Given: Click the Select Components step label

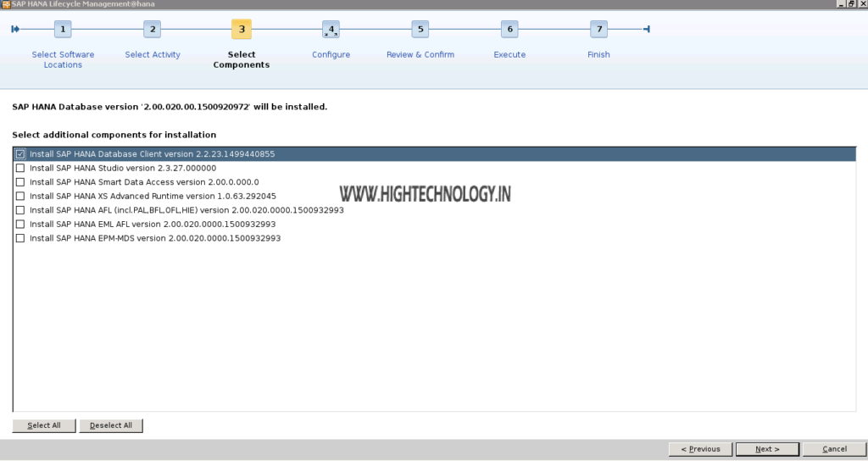Looking at the screenshot, I should (242, 59).
